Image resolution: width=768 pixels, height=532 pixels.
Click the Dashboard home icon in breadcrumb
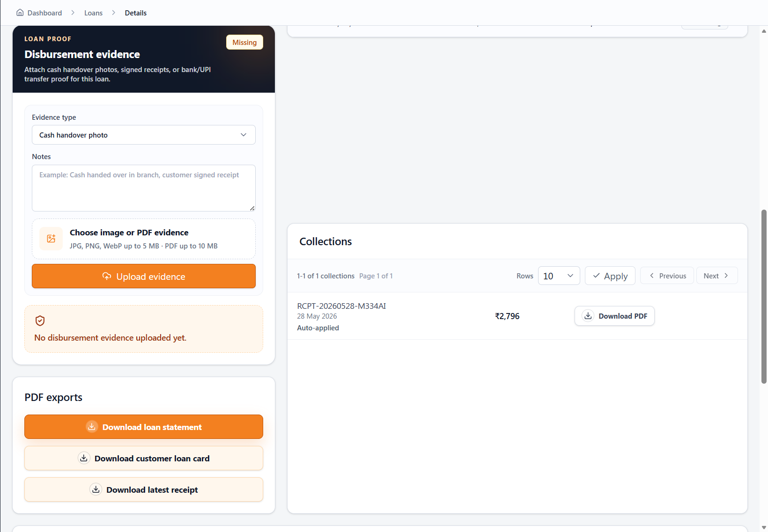tap(20, 13)
